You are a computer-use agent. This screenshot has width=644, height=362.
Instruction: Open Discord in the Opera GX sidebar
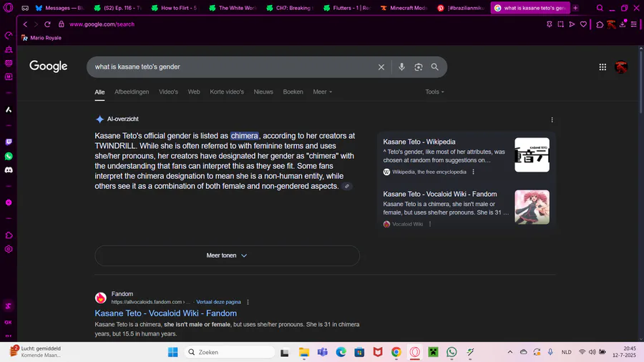pos(9,170)
